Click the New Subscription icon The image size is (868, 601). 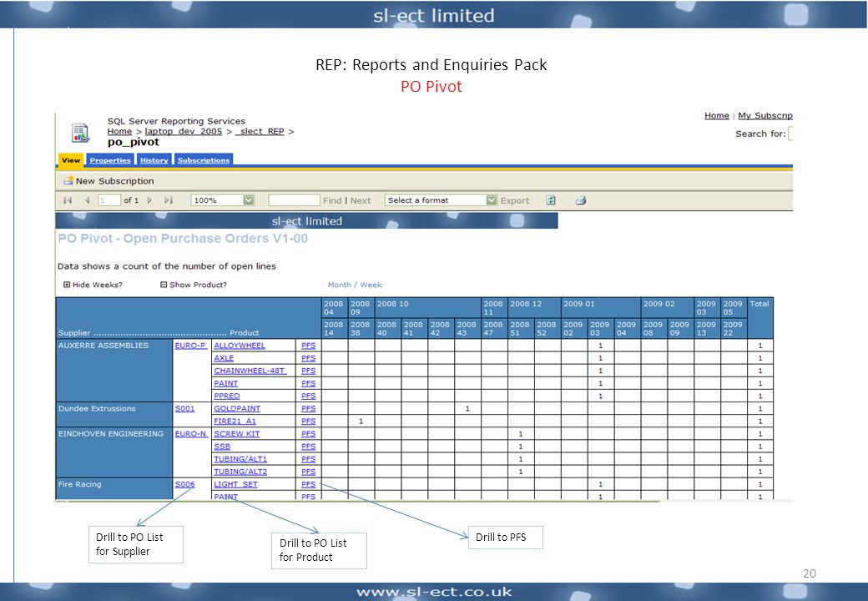click(x=68, y=180)
